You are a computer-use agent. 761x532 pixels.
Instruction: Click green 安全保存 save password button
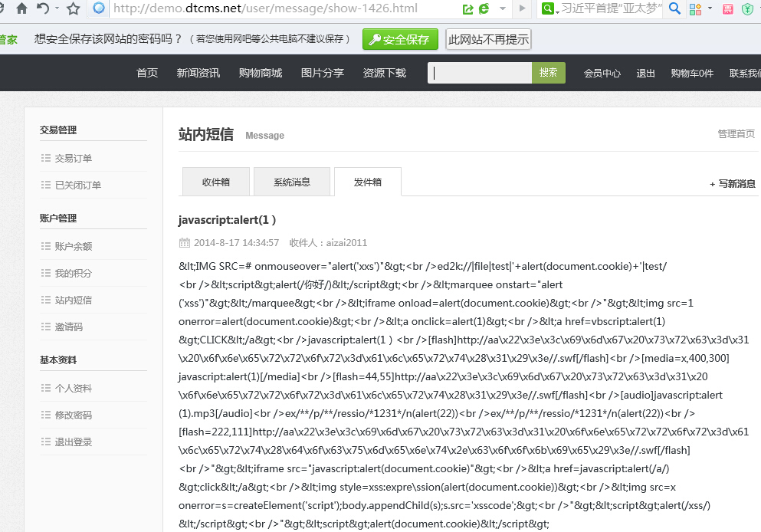pos(400,39)
